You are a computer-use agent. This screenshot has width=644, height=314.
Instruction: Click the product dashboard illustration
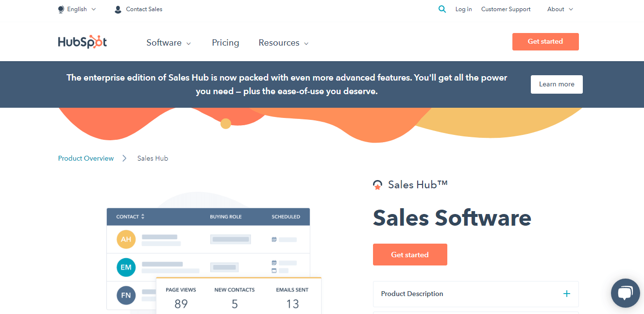point(214,252)
